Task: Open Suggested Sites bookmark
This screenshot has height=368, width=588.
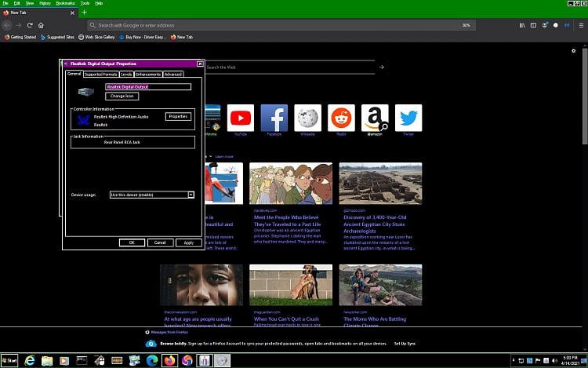Action: click(57, 37)
